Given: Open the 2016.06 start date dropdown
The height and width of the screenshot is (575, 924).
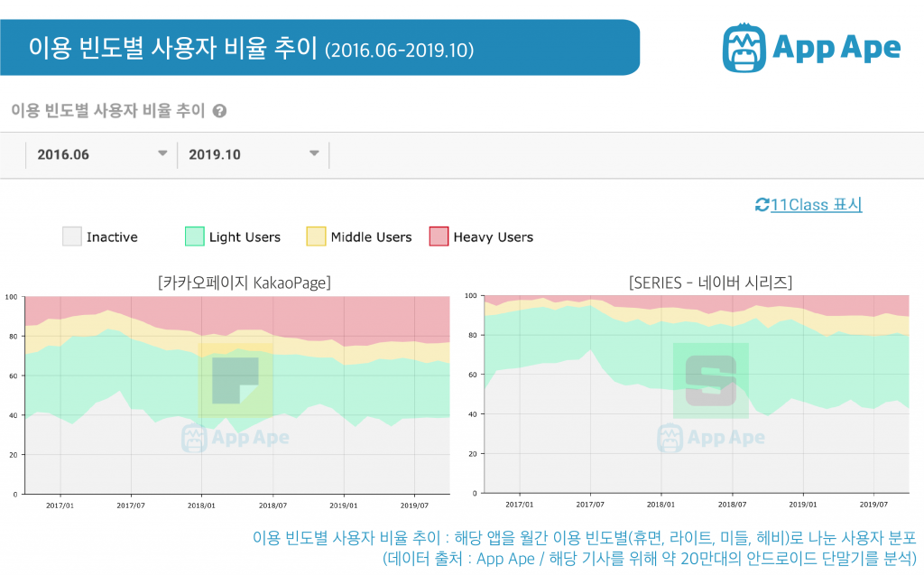Looking at the screenshot, I should point(100,153).
